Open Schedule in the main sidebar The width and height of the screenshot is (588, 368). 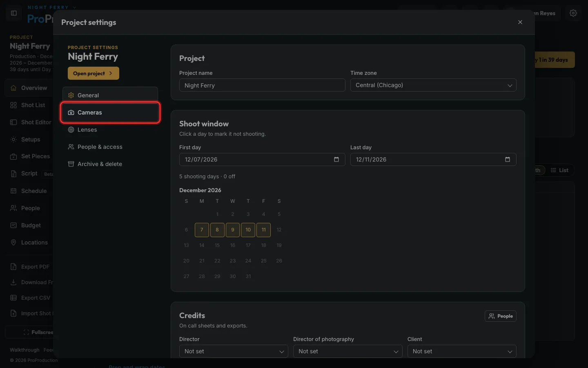tap(29, 191)
